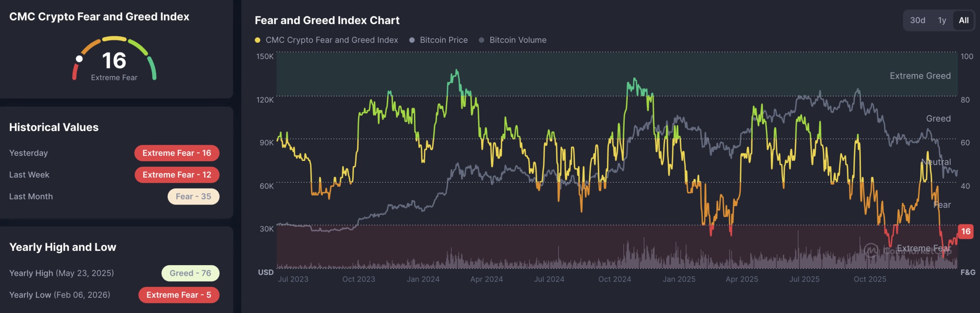Click the Yearly High Greed - 76 badge
This screenshot has height=313, width=980.
190,273
